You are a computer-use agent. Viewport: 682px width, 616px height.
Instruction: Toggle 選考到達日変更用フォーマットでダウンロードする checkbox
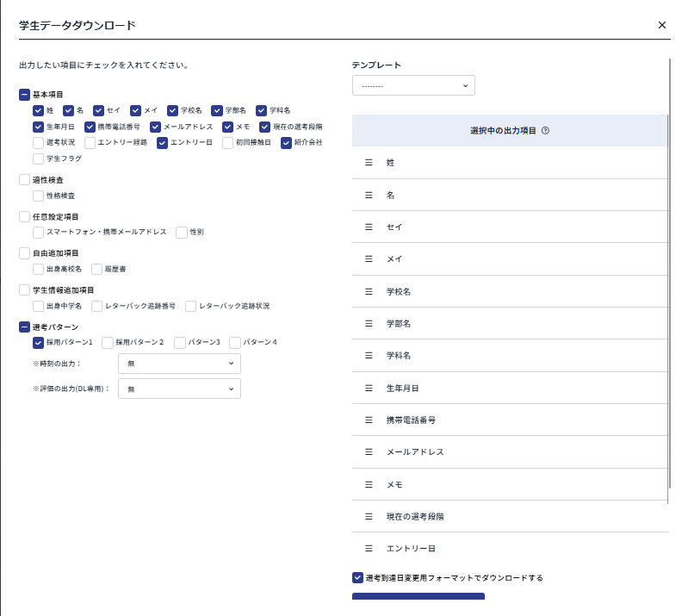[357, 578]
